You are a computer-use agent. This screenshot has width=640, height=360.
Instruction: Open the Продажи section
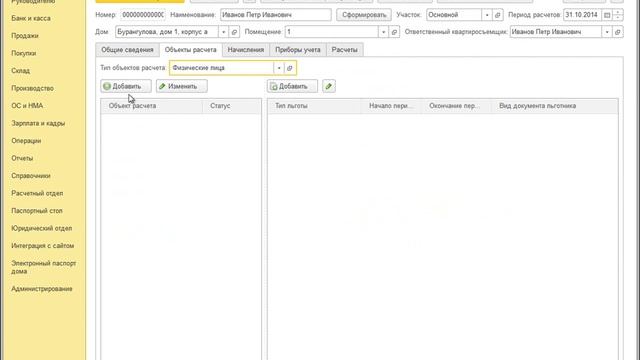tap(25, 36)
